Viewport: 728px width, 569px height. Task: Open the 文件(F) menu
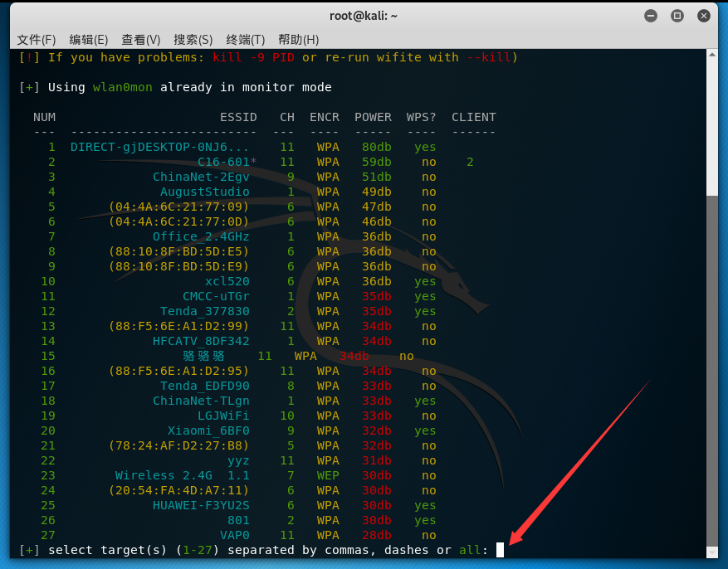pos(37,40)
